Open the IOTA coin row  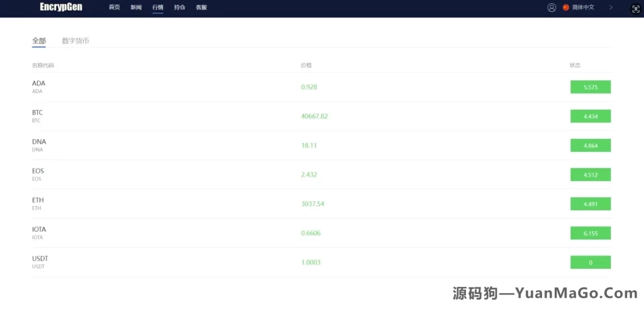[x=321, y=233]
